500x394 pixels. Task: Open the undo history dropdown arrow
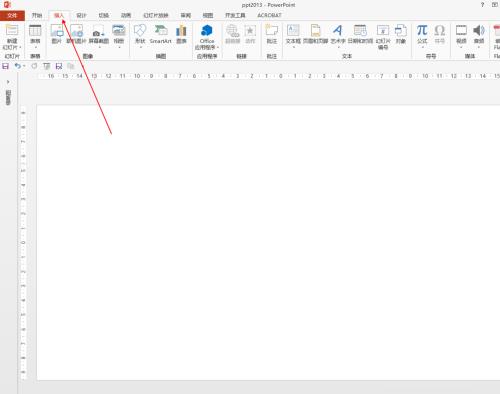pos(24,66)
